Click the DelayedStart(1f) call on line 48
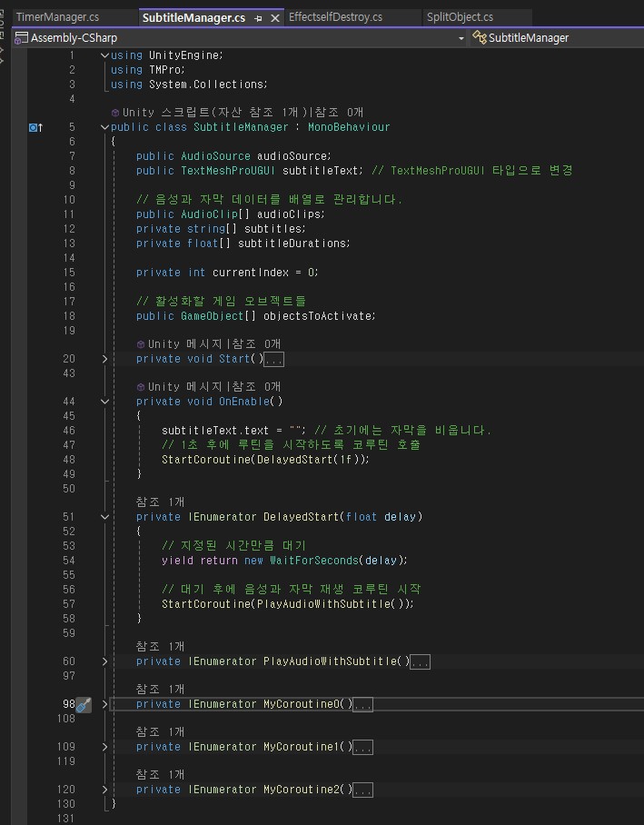This screenshot has width=644, height=825. click(x=310, y=460)
